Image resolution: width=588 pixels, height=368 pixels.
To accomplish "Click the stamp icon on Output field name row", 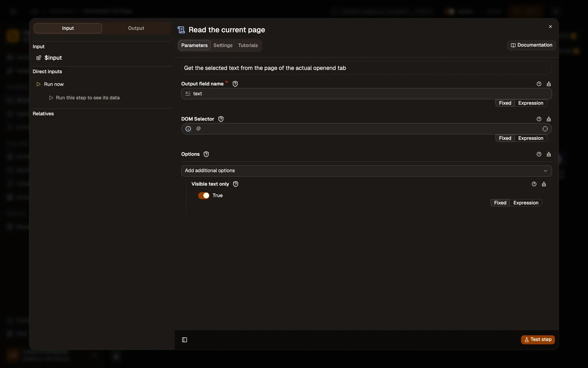I will [x=549, y=84].
